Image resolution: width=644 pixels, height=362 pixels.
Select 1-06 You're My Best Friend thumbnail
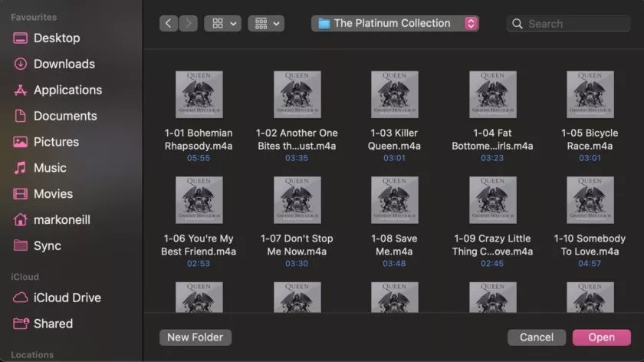click(199, 200)
